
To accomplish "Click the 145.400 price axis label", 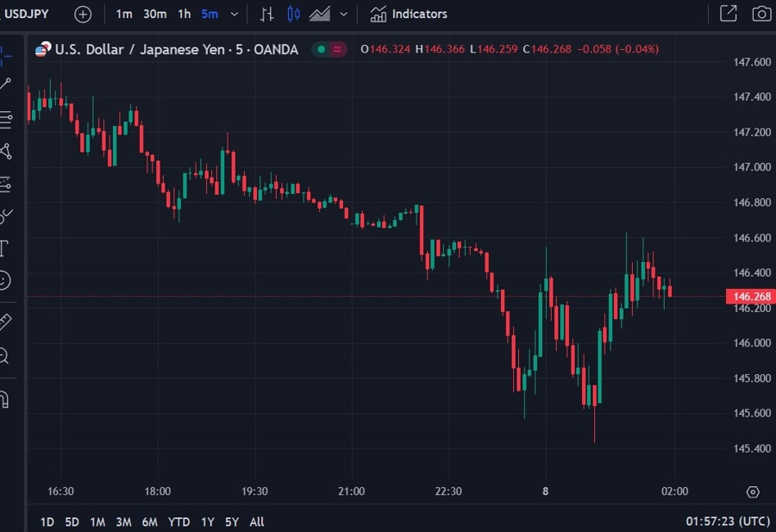I will (x=752, y=448).
